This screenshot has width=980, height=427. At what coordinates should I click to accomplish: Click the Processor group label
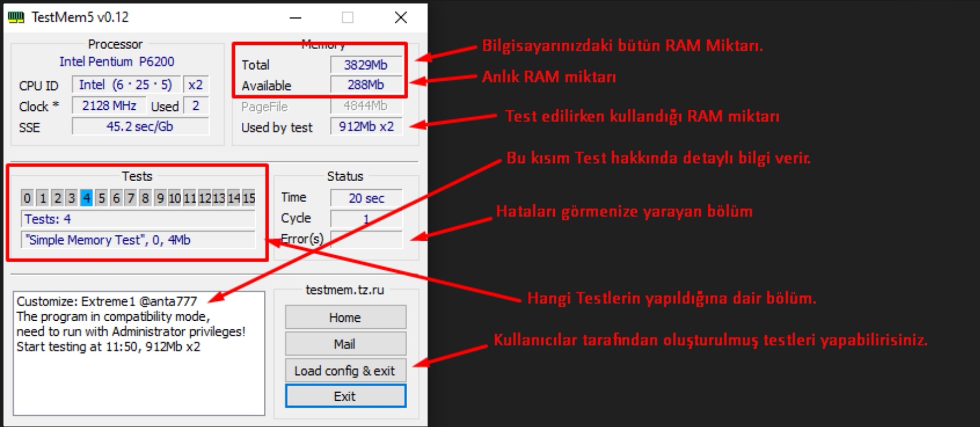point(115,44)
